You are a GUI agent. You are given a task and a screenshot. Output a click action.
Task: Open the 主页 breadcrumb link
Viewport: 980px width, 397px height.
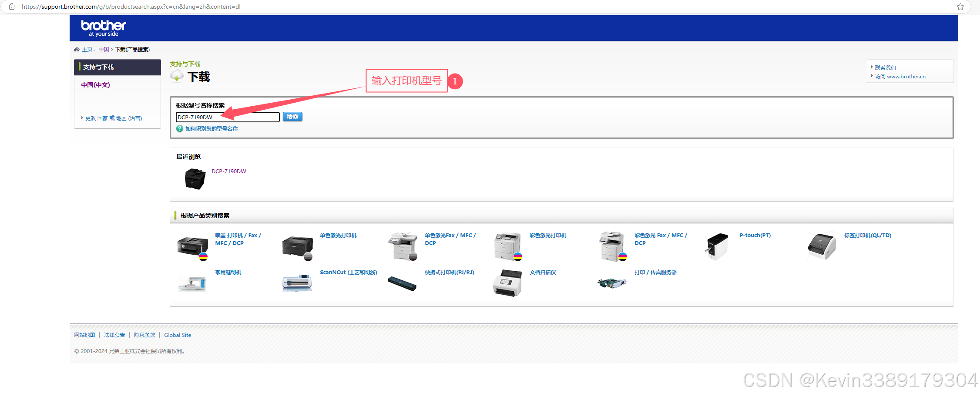(x=87, y=49)
